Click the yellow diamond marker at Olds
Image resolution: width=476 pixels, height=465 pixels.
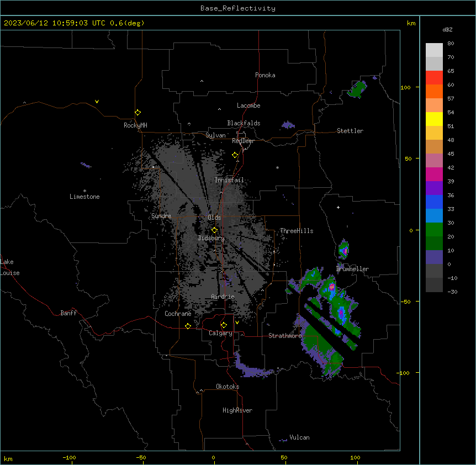tap(214, 230)
